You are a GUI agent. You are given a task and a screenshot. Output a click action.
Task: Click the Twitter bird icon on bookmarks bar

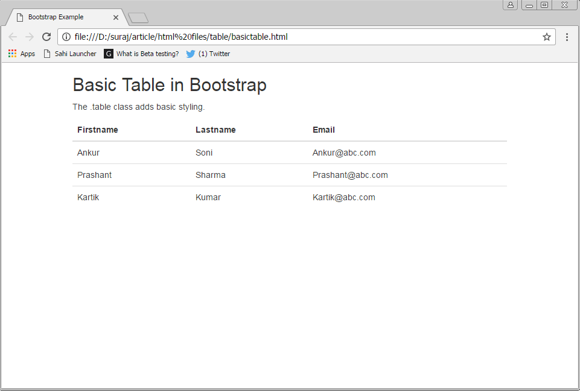(x=191, y=54)
